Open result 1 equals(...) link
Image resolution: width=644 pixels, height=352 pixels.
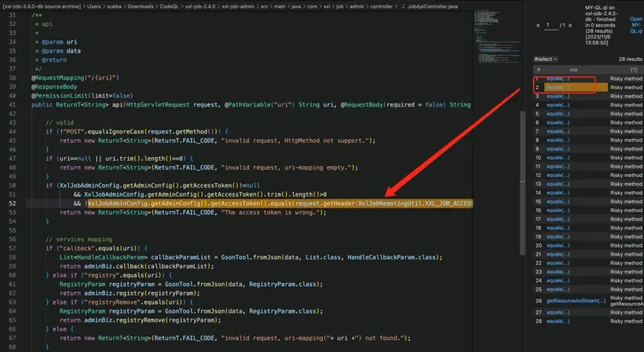[x=557, y=79]
